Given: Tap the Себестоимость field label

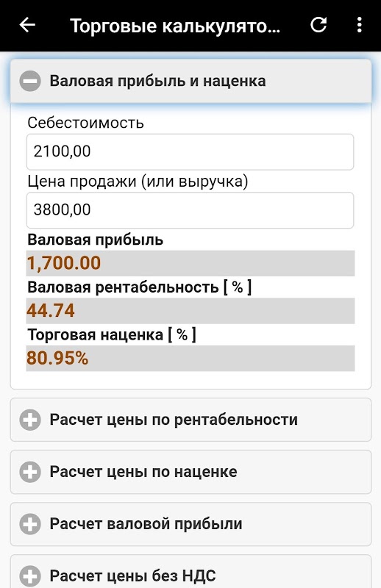Looking at the screenshot, I should pos(85,123).
